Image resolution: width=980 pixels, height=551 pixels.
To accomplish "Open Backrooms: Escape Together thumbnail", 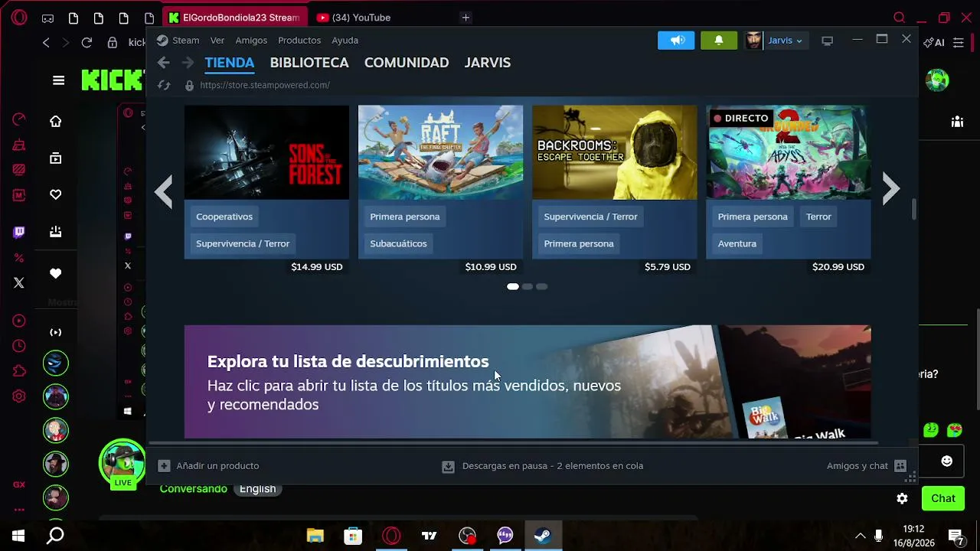I will [614, 152].
